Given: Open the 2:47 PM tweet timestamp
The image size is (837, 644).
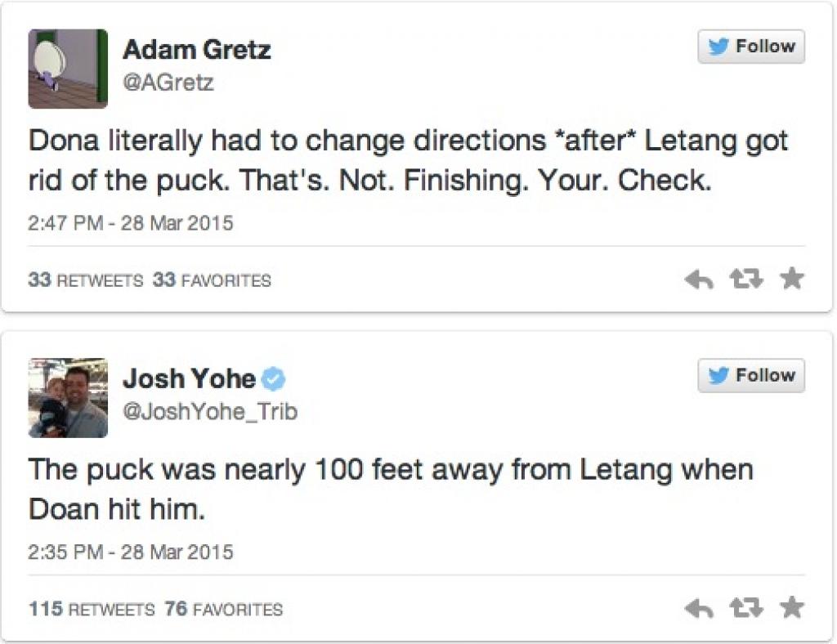Looking at the screenshot, I should tap(131, 223).
